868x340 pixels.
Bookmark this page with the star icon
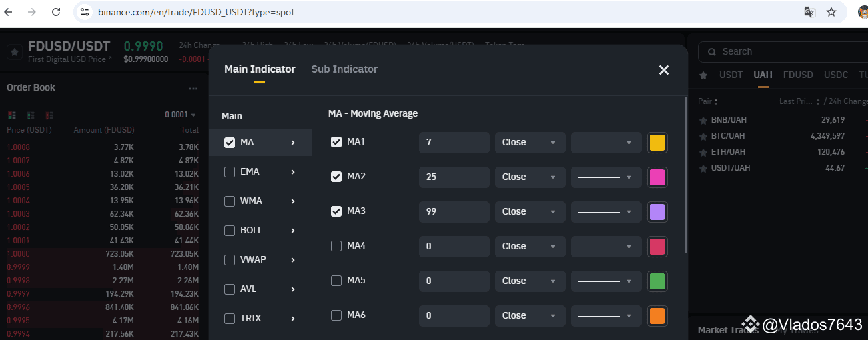click(x=831, y=12)
